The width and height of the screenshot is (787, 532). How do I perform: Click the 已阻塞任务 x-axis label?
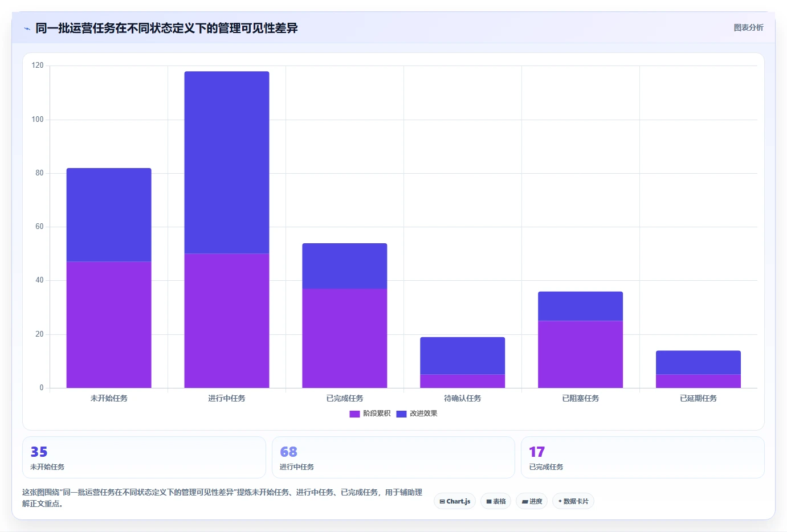(581, 398)
